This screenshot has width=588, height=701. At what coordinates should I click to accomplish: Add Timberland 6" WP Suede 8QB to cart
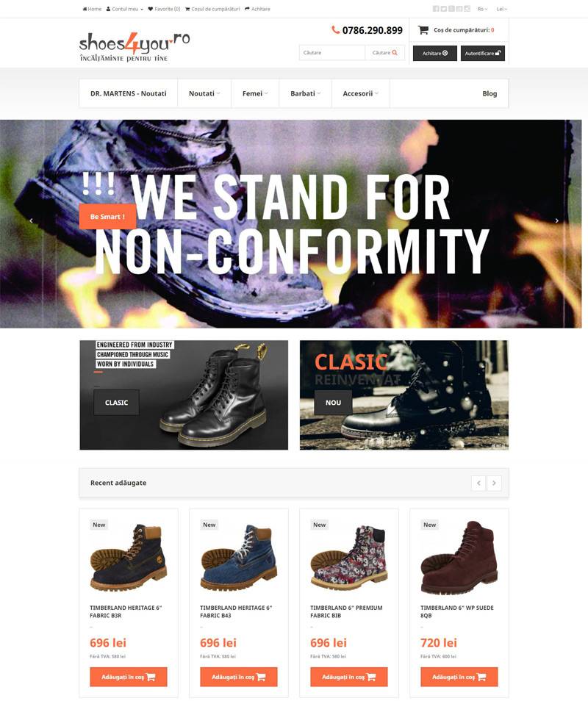[459, 677]
